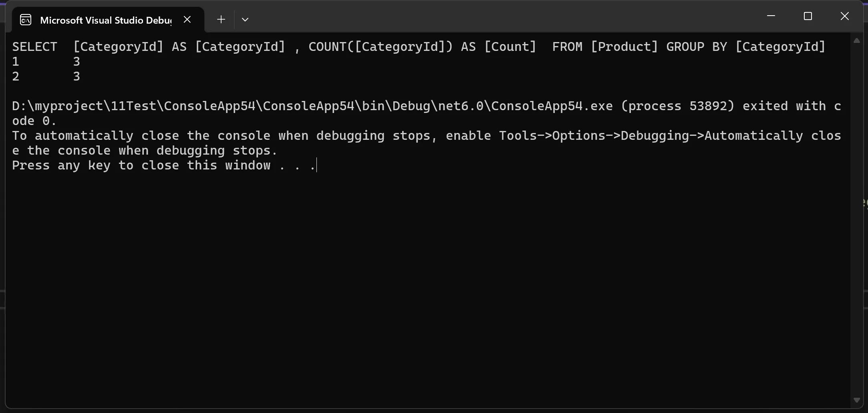Click the first result row showing 1 and 3
The height and width of the screenshot is (413, 868).
(46, 62)
